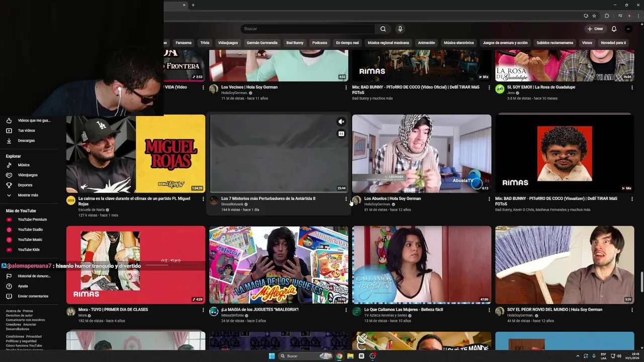Select the Fantasma filter chip
Screen dimensions: 644x362
coord(184,43)
